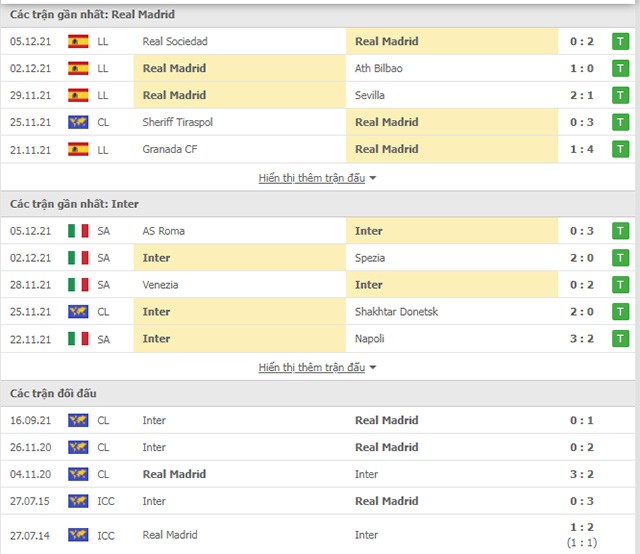Image resolution: width=640 pixels, height=554 pixels.
Task: Open the 27.07.14 match with score 1 : 2
Action: coord(318,534)
